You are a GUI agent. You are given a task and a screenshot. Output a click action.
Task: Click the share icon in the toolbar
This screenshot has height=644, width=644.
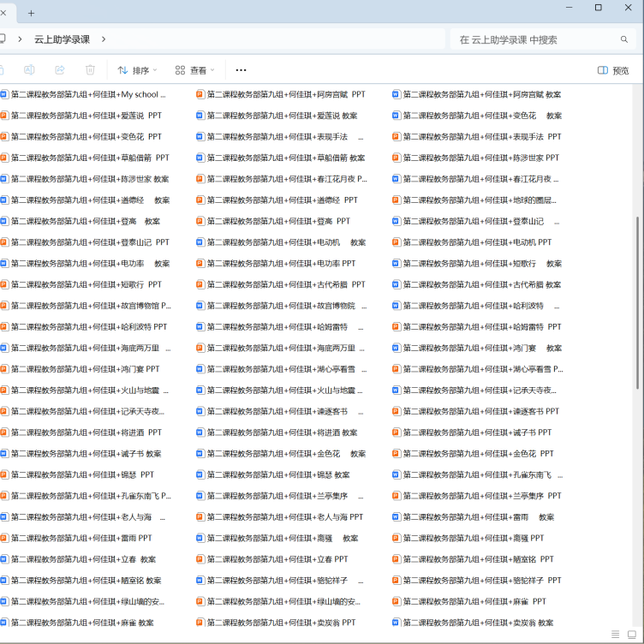[60, 70]
